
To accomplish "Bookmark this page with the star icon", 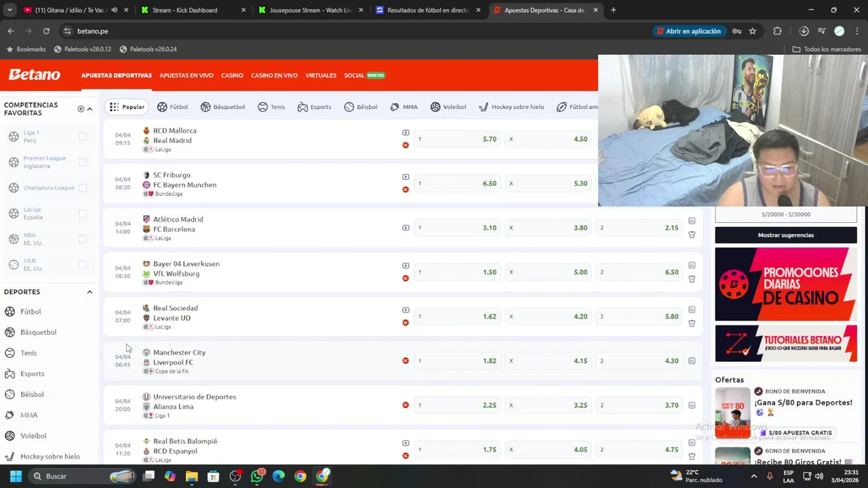I will (x=752, y=31).
